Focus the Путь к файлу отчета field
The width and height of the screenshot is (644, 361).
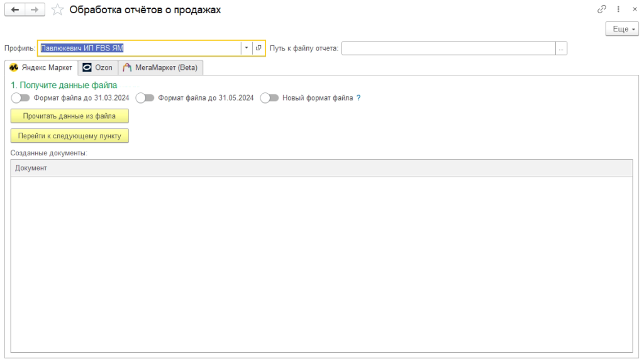[448, 48]
